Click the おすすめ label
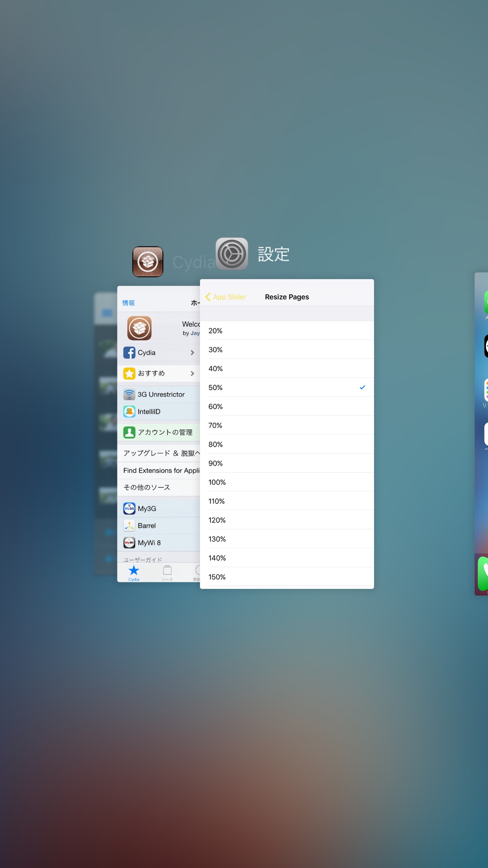The height and width of the screenshot is (868, 488). click(151, 373)
